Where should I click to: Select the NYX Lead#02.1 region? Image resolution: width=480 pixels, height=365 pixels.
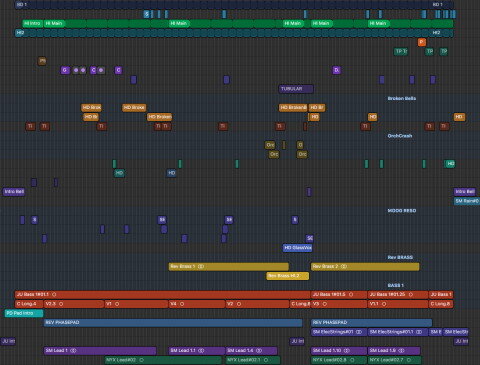pos(253,360)
